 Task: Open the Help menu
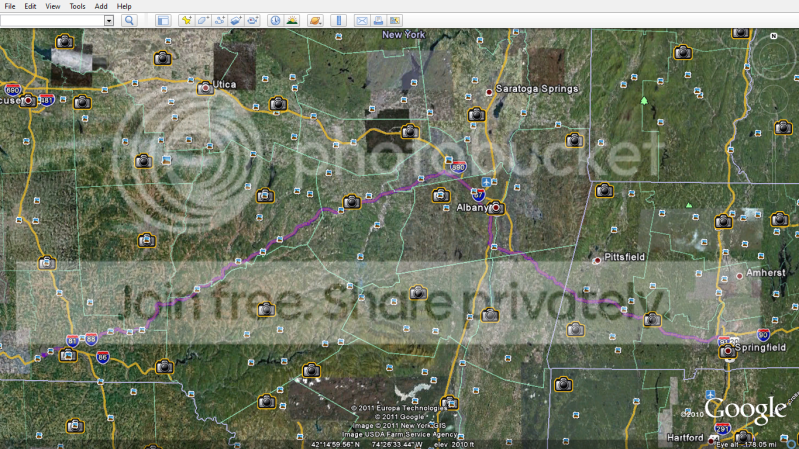(x=124, y=6)
